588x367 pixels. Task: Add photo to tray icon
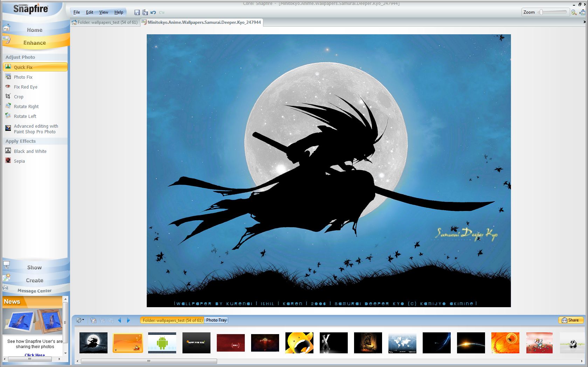click(x=93, y=320)
